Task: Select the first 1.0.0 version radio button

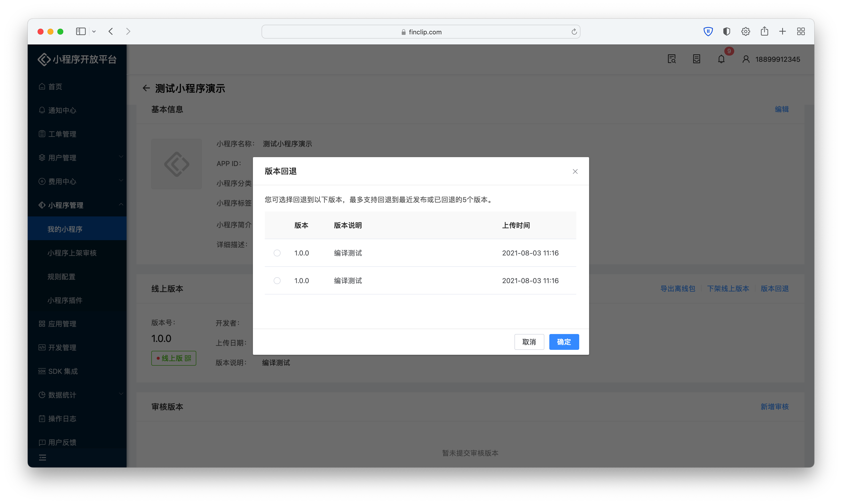Action: pyautogui.click(x=277, y=253)
